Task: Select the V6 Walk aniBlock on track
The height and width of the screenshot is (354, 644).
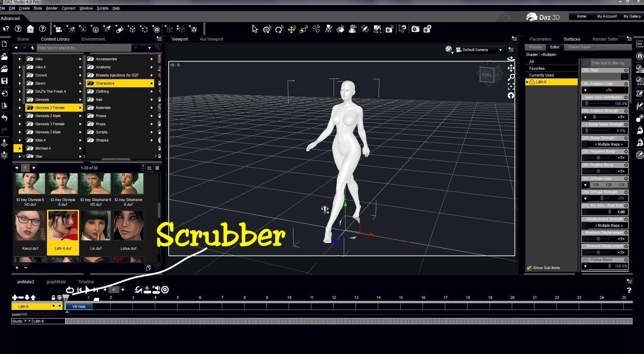Action: click(79, 307)
